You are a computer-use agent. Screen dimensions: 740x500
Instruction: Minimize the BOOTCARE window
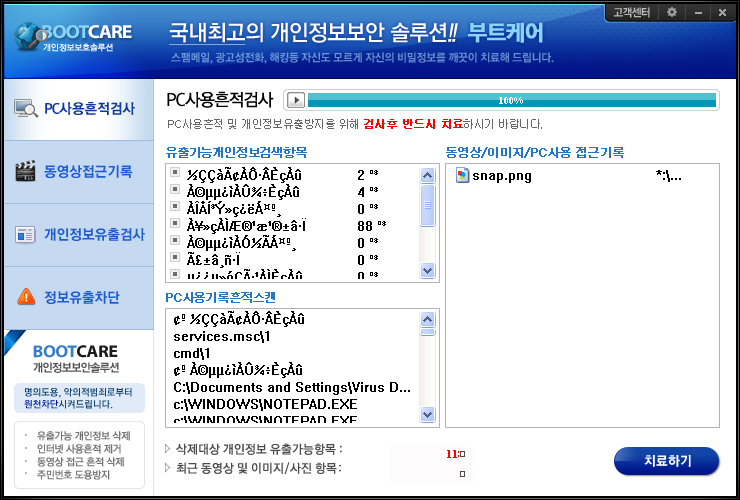coord(698,13)
